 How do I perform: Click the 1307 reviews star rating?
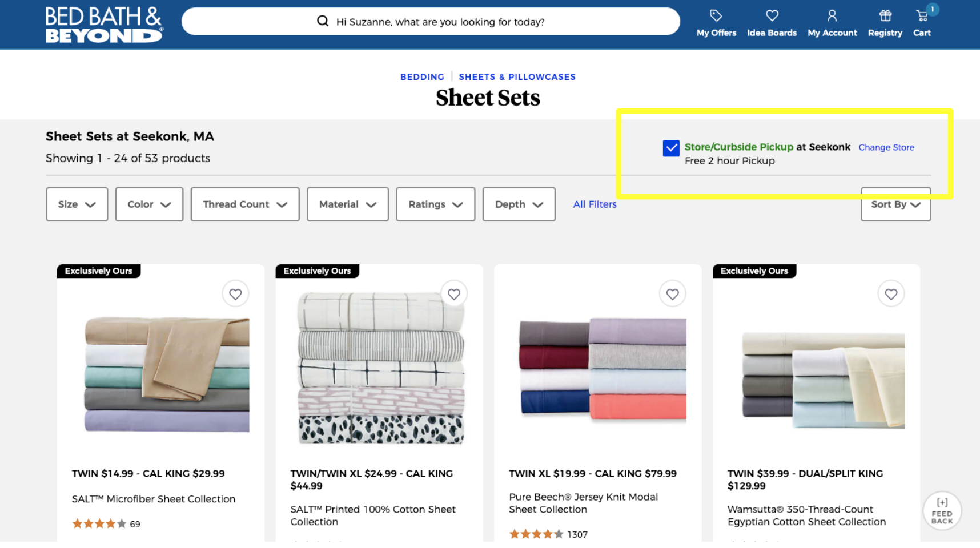tap(548, 534)
